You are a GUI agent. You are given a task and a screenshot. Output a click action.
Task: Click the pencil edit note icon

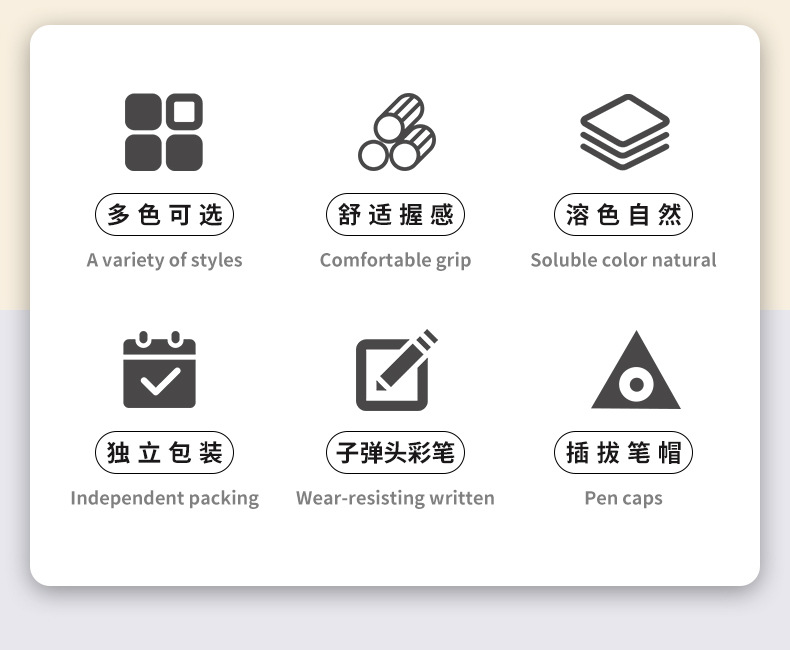[397, 370]
